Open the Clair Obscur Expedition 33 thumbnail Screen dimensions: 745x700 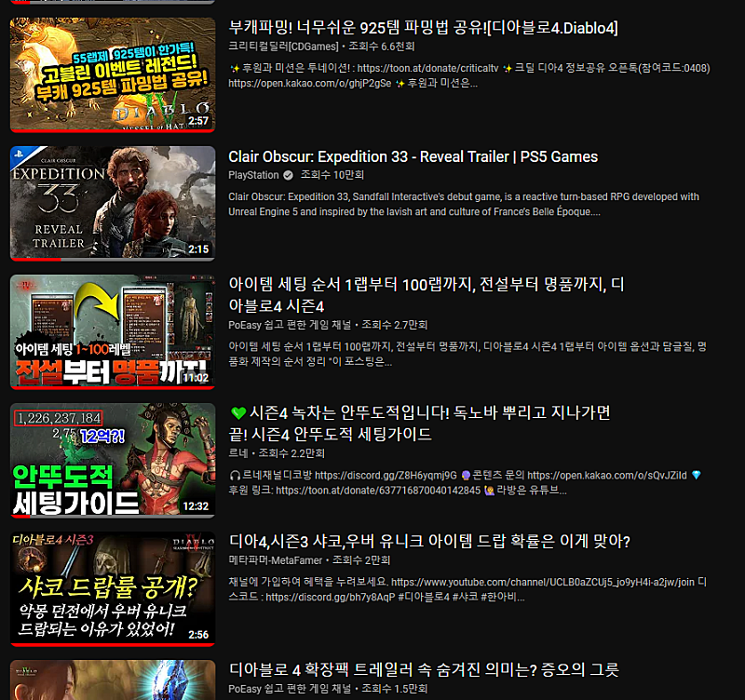coord(113,203)
